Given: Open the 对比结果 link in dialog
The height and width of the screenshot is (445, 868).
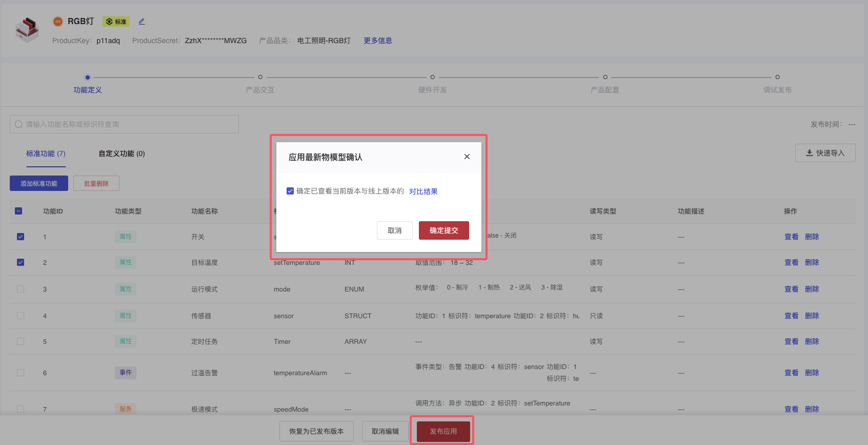Looking at the screenshot, I should coord(423,191).
